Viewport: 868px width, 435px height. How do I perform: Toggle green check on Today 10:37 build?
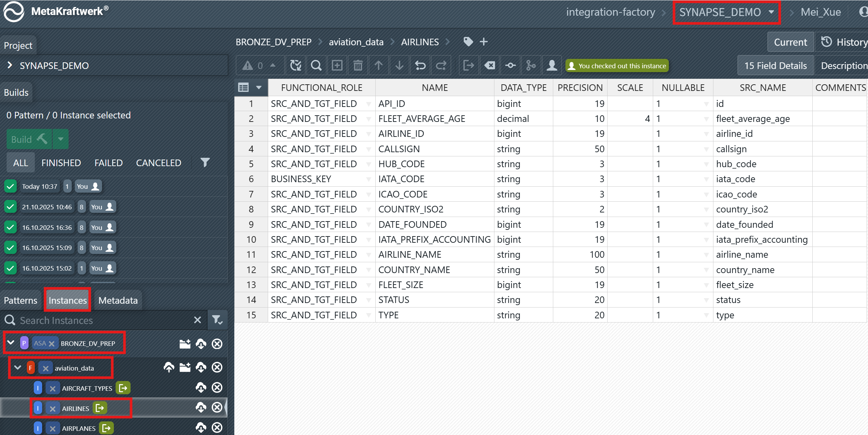pos(10,186)
